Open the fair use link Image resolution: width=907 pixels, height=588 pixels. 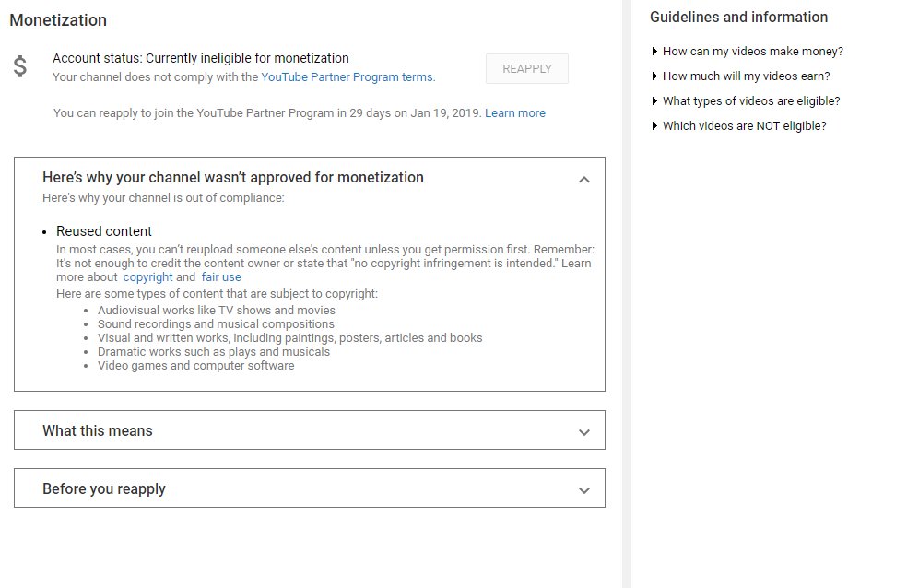pyautogui.click(x=221, y=276)
